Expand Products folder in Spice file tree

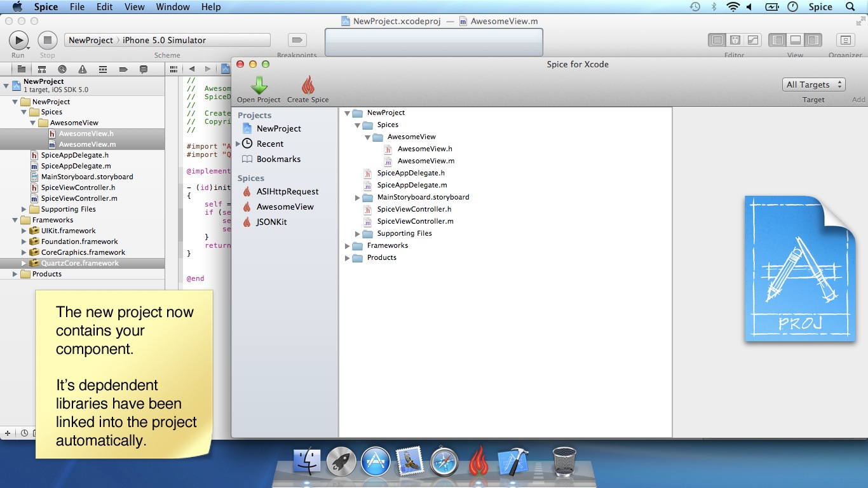[x=347, y=258]
